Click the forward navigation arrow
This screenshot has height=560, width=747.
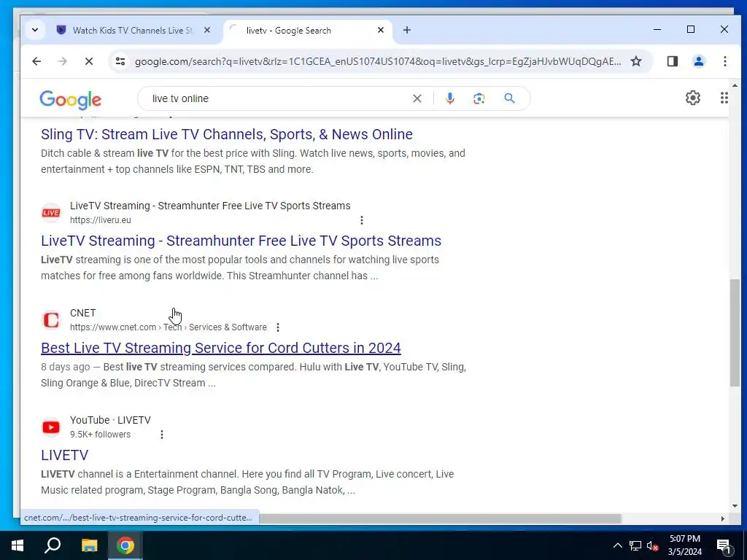pos(63,61)
